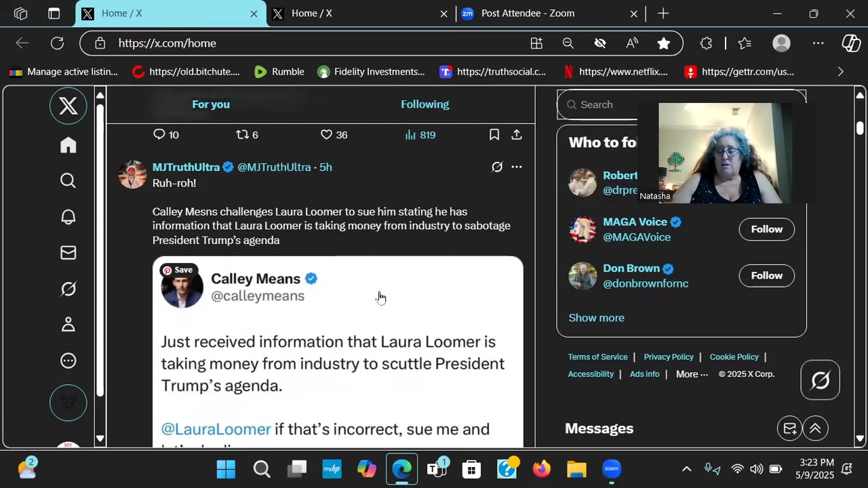Open Rumble bookmark
Screen dimensions: 868x488
(279, 72)
